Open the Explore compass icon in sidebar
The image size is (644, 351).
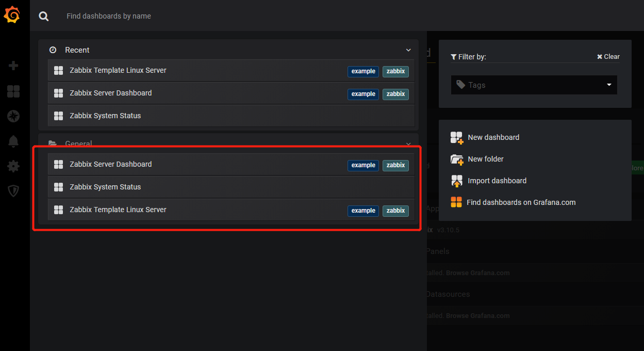13,116
